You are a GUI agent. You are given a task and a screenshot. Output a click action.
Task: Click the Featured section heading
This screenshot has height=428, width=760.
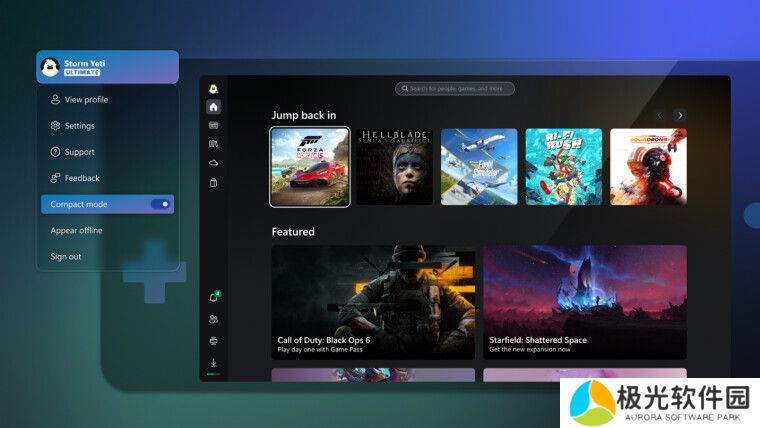293,232
